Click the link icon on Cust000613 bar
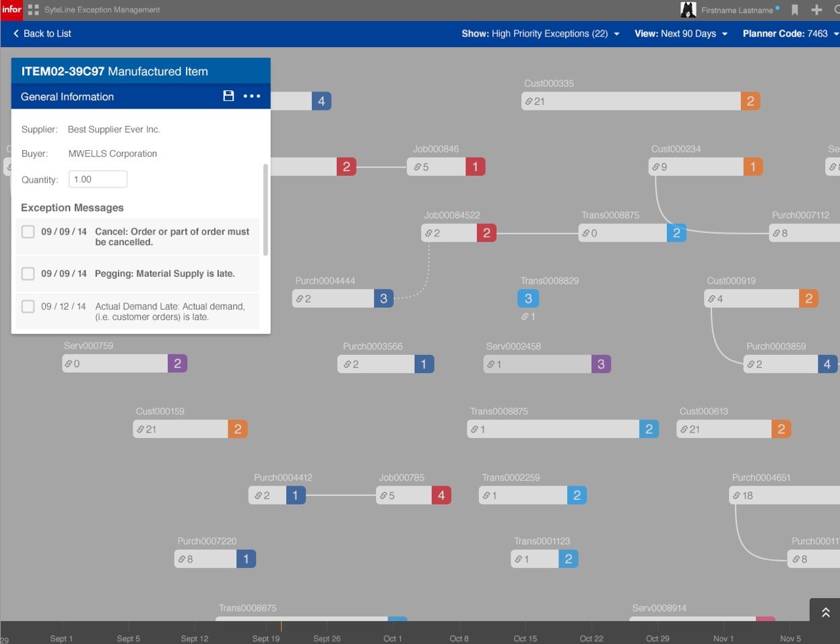Screen dimensions: 840x644 [x=684, y=429]
